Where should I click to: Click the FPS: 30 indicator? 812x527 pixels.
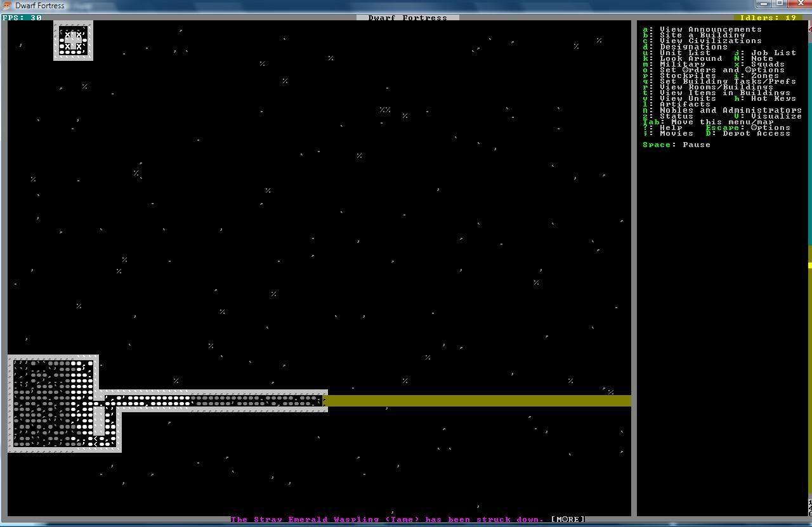[22, 18]
